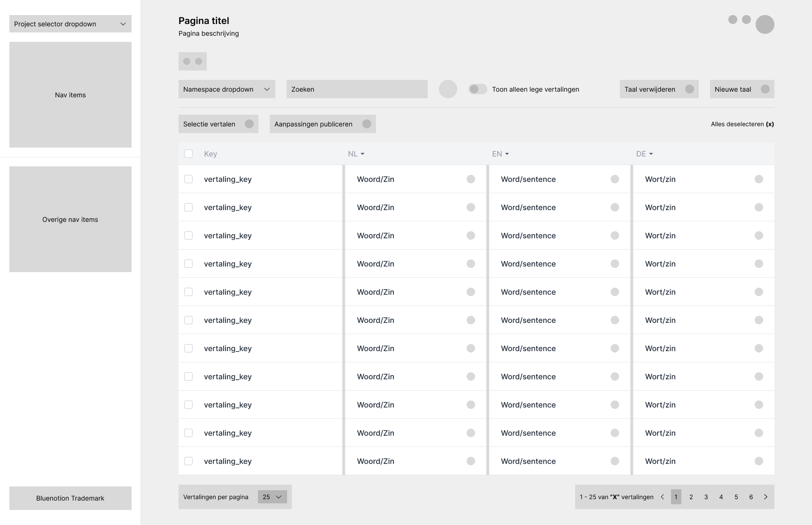Image resolution: width=812 pixels, height=525 pixels.
Task: Click the large profile circle in the top right
Action: pyautogui.click(x=765, y=24)
